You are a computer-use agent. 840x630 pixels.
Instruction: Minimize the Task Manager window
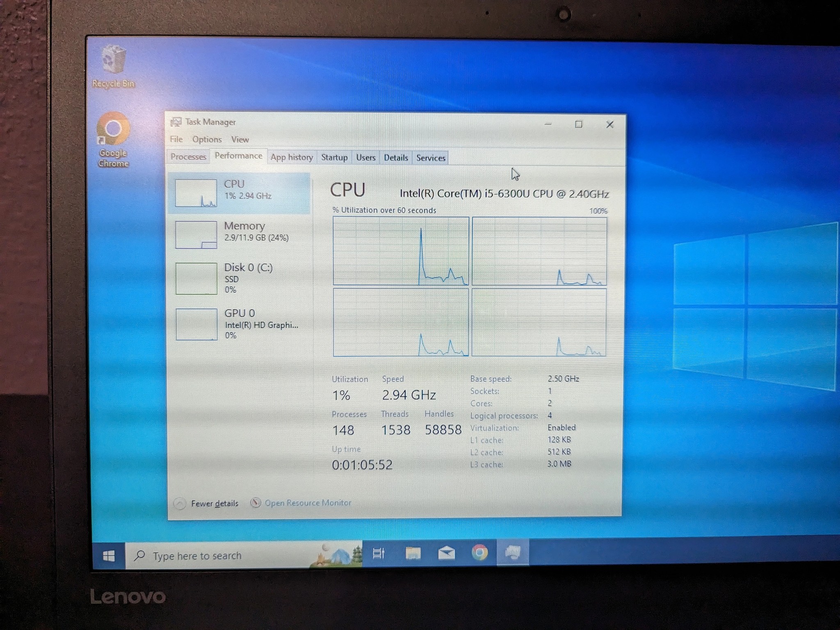[x=548, y=124]
